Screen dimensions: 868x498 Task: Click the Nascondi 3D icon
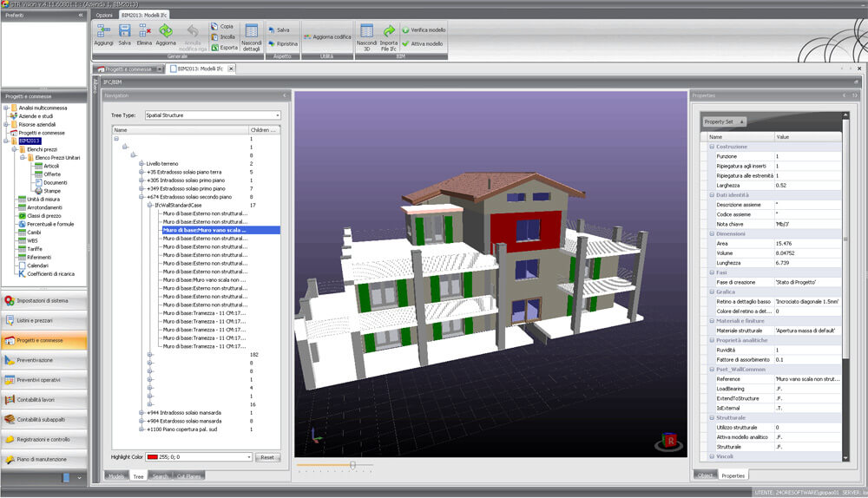pyautogui.click(x=366, y=31)
